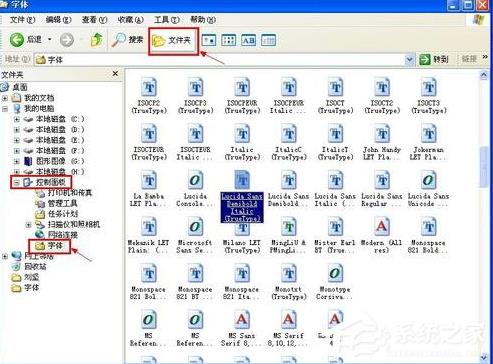The height and width of the screenshot is (364, 493).
Task: Open the 文件(F) menu
Action: pyautogui.click(x=22, y=20)
